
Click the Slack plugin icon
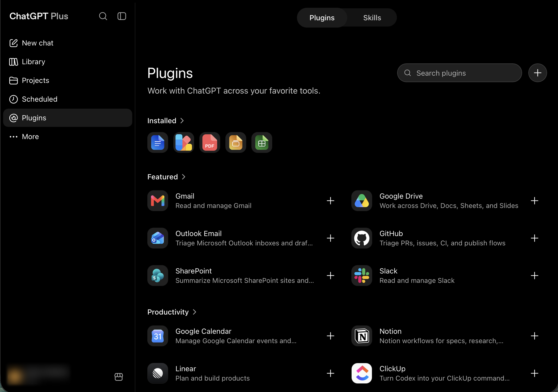tap(362, 276)
